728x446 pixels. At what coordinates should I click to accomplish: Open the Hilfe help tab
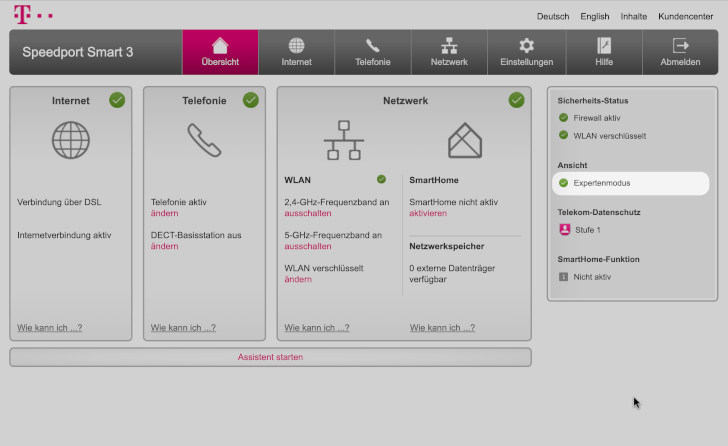604,52
